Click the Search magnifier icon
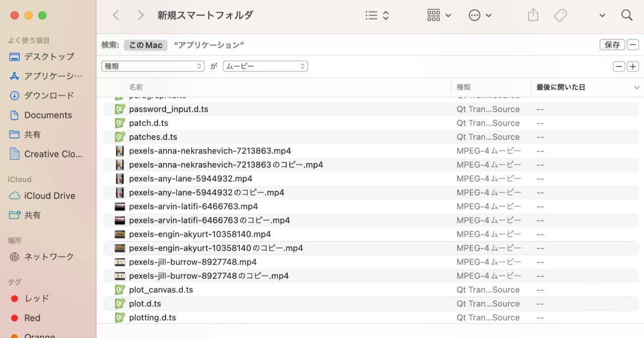This screenshot has width=644, height=338. pos(627,15)
